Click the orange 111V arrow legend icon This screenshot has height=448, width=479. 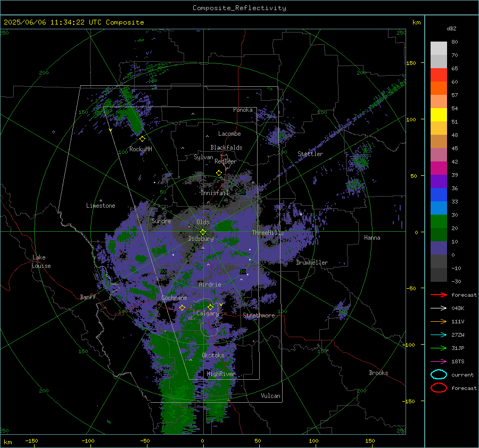[439, 321]
